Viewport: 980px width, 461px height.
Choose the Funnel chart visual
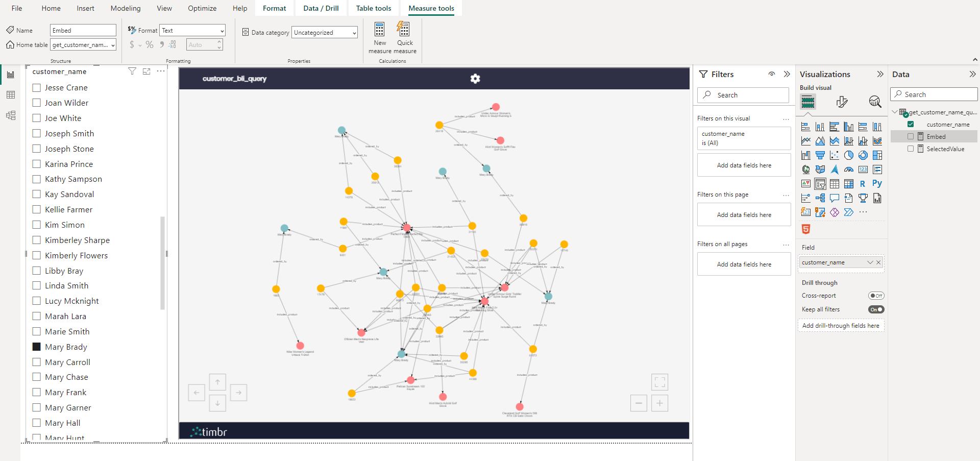tap(820, 155)
